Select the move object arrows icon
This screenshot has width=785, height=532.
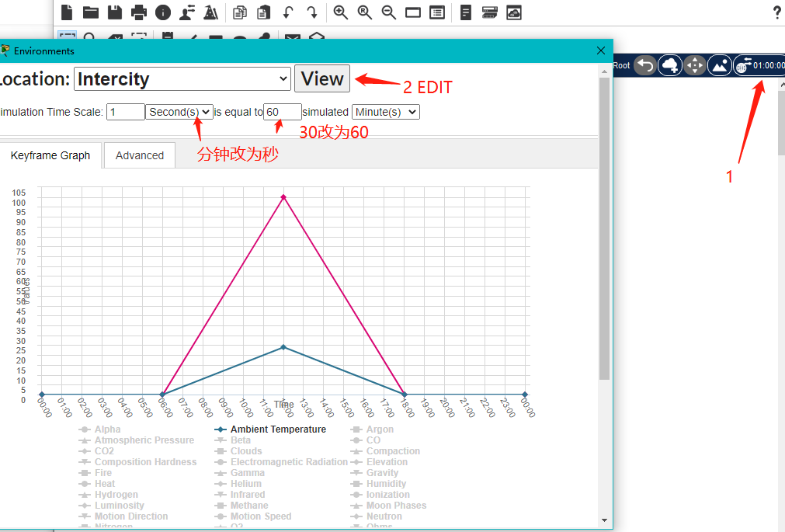tap(695, 65)
